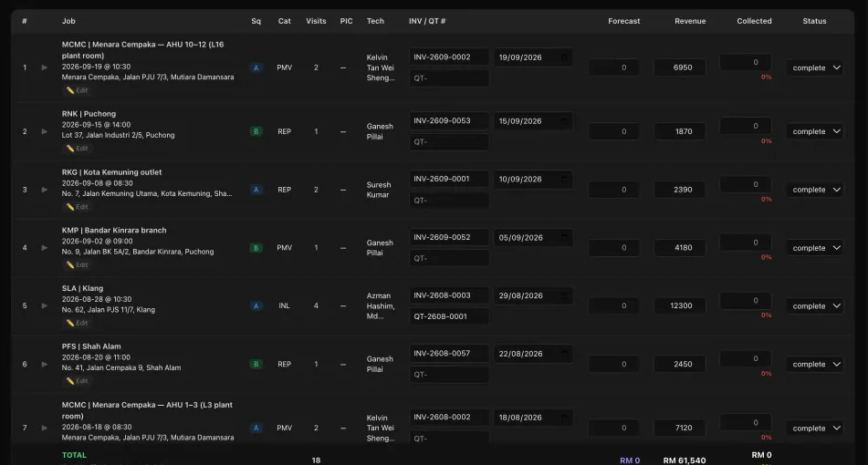Viewport: 868px width, 465px height.
Task: Click the INV-2609-0052 invoice number field
Action: pyautogui.click(x=449, y=237)
